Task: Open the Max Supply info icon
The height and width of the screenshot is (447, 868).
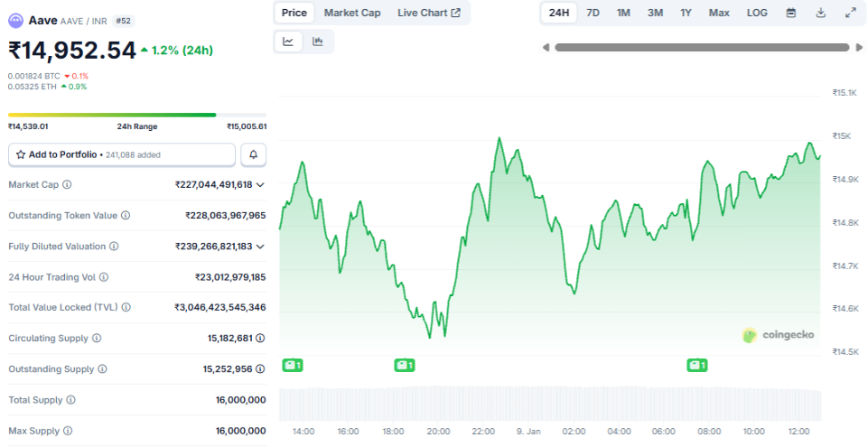Action: (x=68, y=431)
